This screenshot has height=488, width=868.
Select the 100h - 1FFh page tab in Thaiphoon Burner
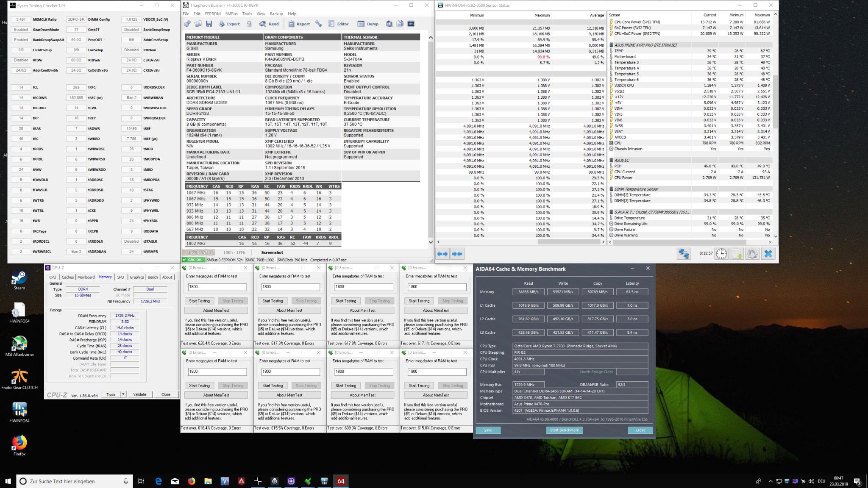pos(234,252)
